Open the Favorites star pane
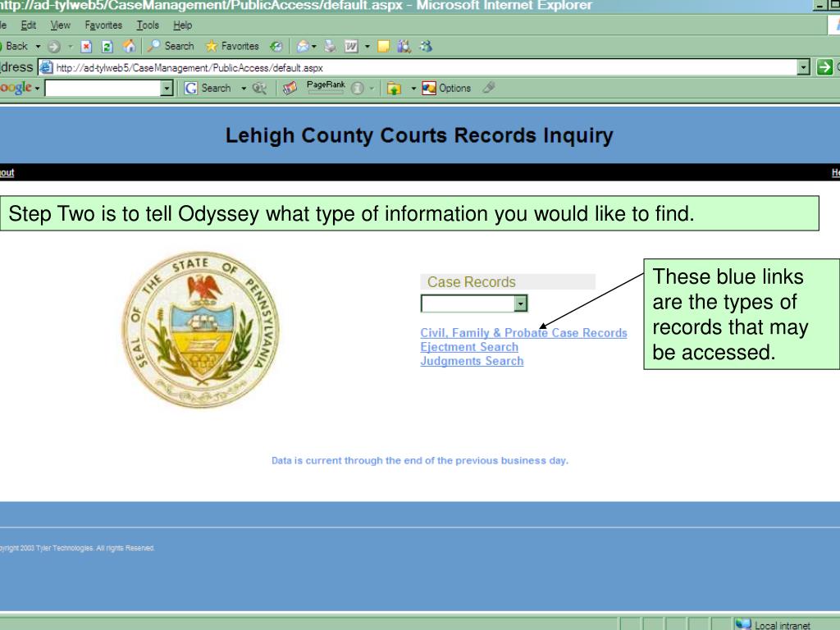The height and width of the screenshot is (630, 840). [x=232, y=46]
